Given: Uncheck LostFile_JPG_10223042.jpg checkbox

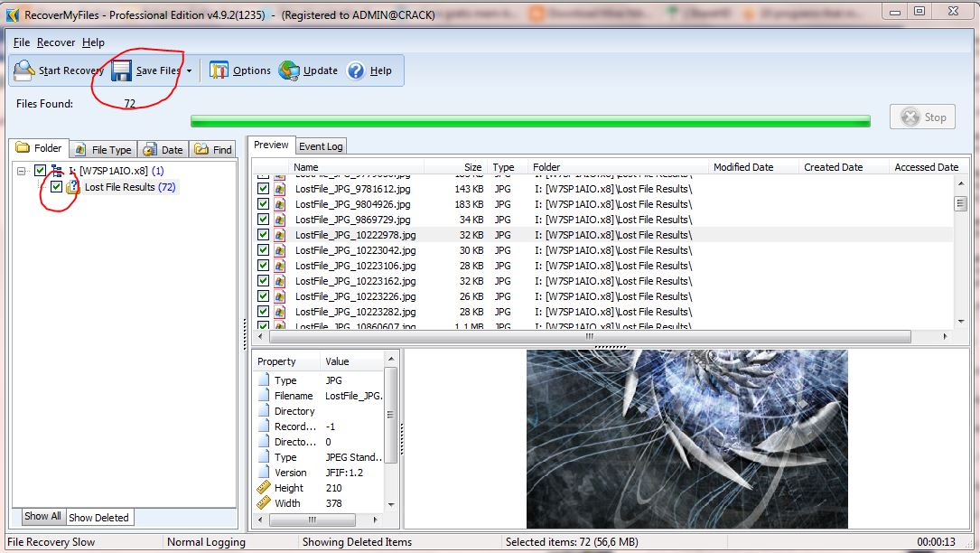Looking at the screenshot, I should pyautogui.click(x=263, y=249).
